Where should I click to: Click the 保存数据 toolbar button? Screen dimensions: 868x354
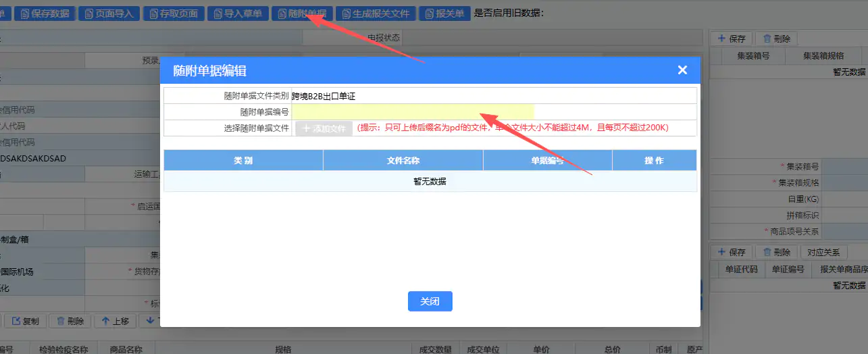[45, 13]
